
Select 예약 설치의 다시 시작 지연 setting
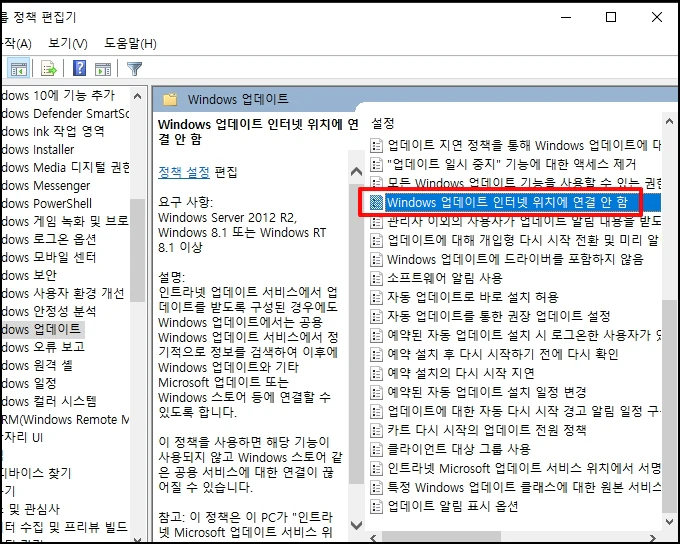click(x=461, y=373)
